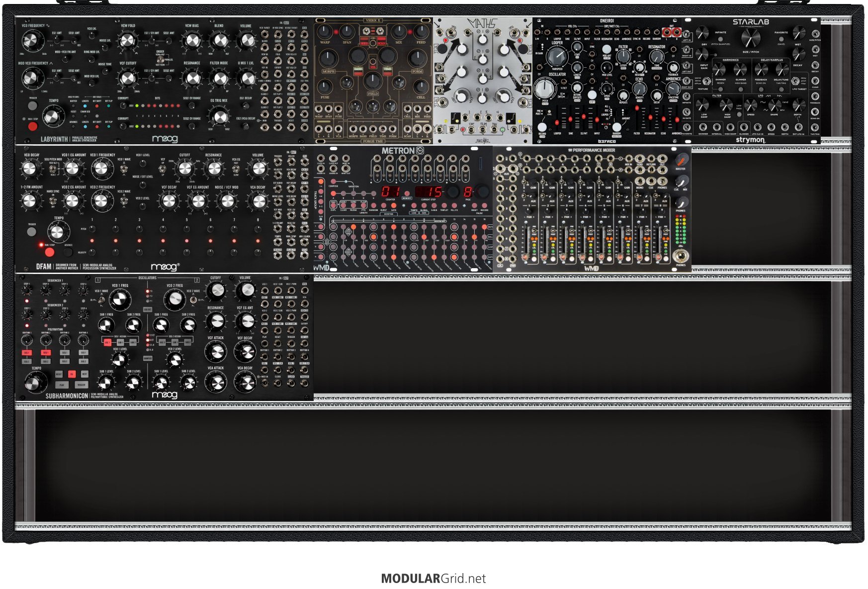Screen dimensions: 868x589
Task: Flip the SEQ PITCH MOD switch on DFAM
Action: click(x=53, y=169)
